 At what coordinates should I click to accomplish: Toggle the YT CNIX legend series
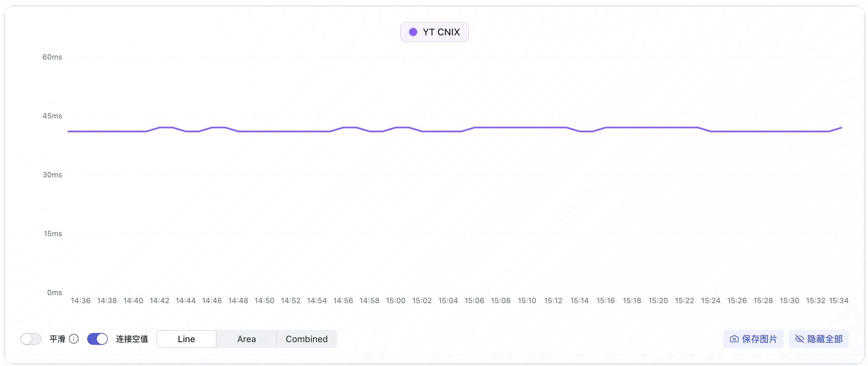coord(434,32)
